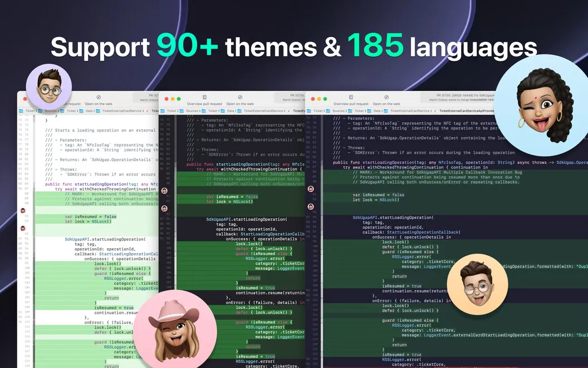This screenshot has height=368, width=588.
Task: Click 'operationId: operationId,' in the right window
Action: click(393, 227)
